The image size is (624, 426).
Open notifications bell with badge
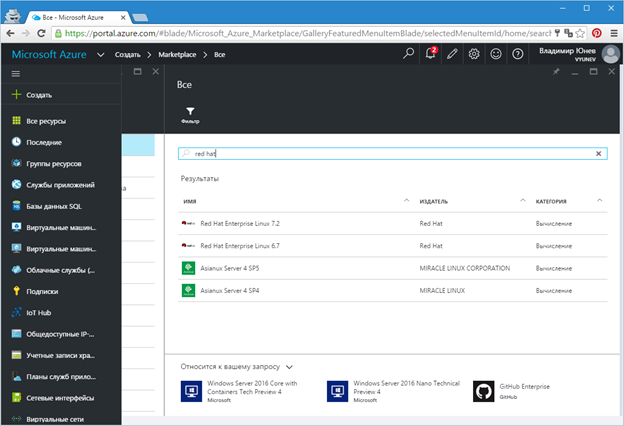point(431,53)
